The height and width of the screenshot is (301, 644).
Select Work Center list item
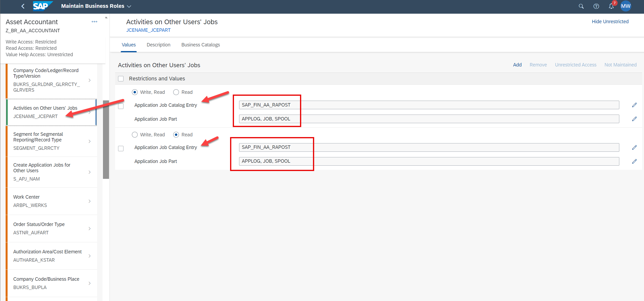(51, 201)
